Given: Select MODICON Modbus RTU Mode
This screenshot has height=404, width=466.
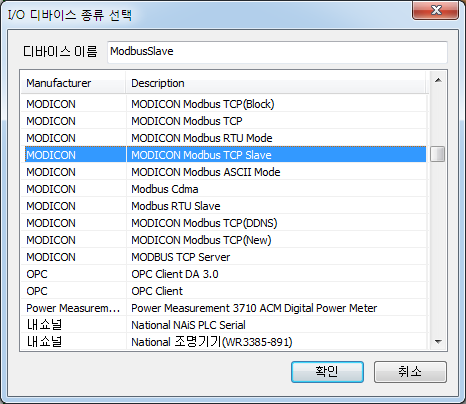Looking at the screenshot, I should [224, 138].
